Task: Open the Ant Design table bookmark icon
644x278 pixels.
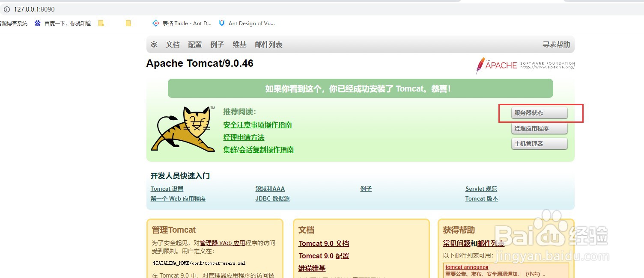Action: tap(156, 23)
